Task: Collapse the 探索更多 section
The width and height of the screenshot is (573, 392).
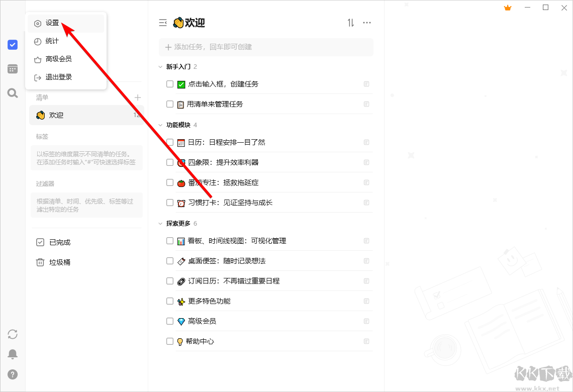Action: [x=160, y=223]
